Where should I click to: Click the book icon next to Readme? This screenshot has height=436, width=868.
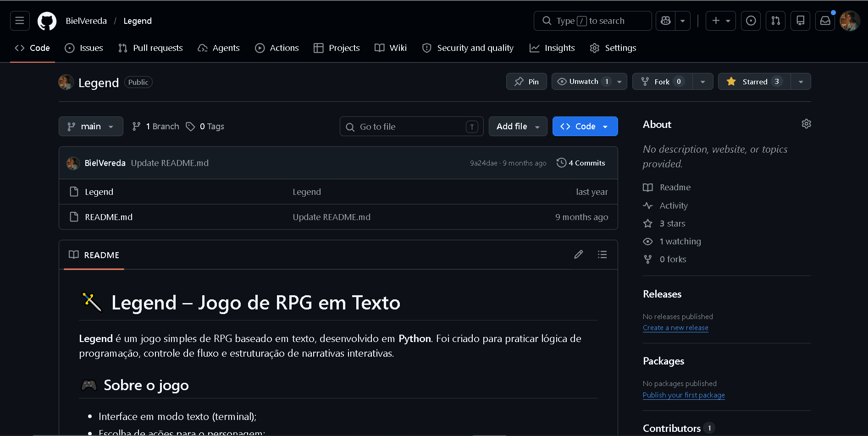(648, 188)
